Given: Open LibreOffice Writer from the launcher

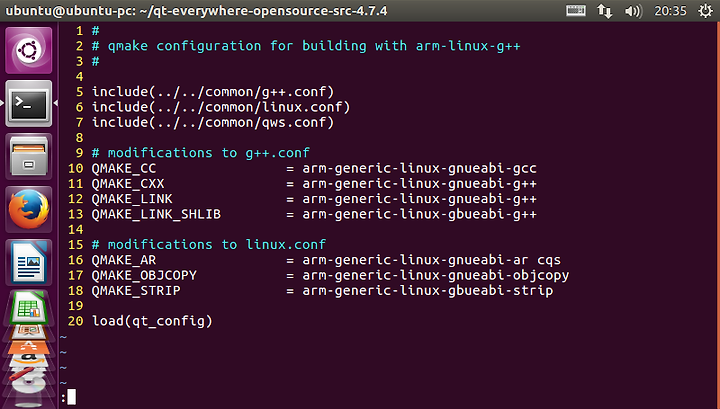Looking at the screenshot, I should coord(28,262).
